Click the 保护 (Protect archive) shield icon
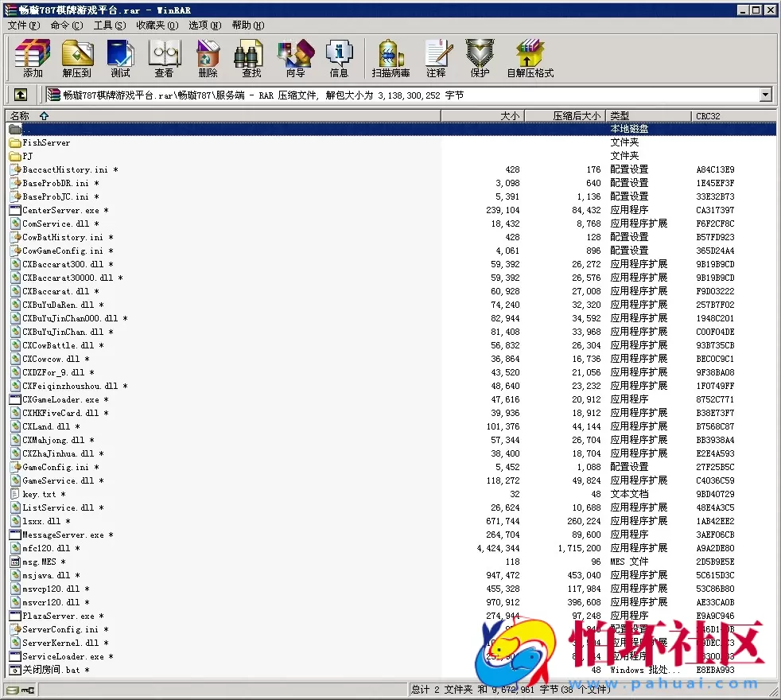This screenshot has width=781, height=700. click(x=480, y=56)
